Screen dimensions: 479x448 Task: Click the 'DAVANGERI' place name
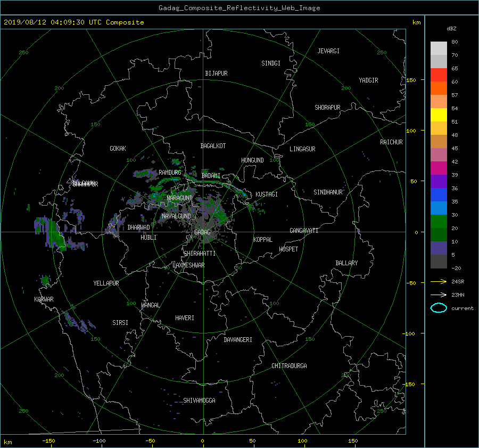pyautogui.click(x=238, y=340)
